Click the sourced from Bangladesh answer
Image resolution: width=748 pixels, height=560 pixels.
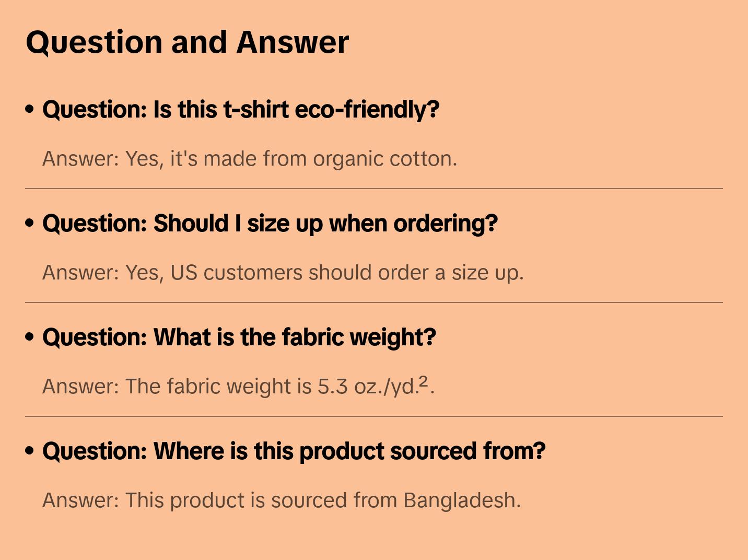[282, 500]
